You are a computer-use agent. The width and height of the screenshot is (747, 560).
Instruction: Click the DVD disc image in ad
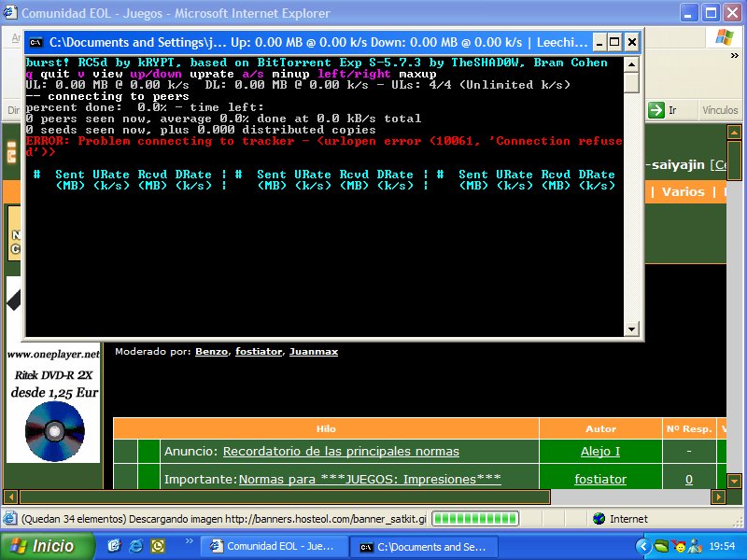[55, 431]
